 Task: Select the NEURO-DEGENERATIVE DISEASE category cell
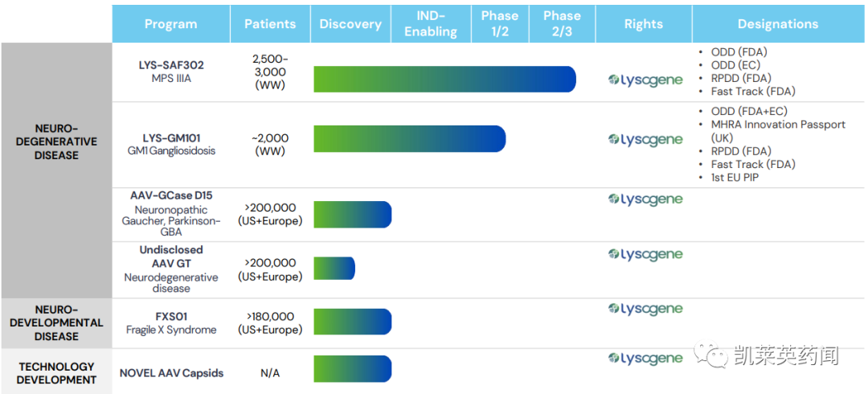coord(56,142)
